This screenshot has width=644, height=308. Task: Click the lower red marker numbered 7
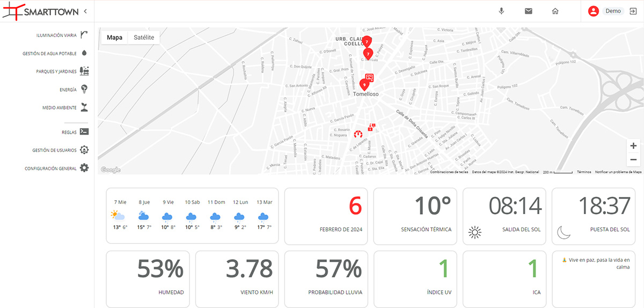(368, 54)
